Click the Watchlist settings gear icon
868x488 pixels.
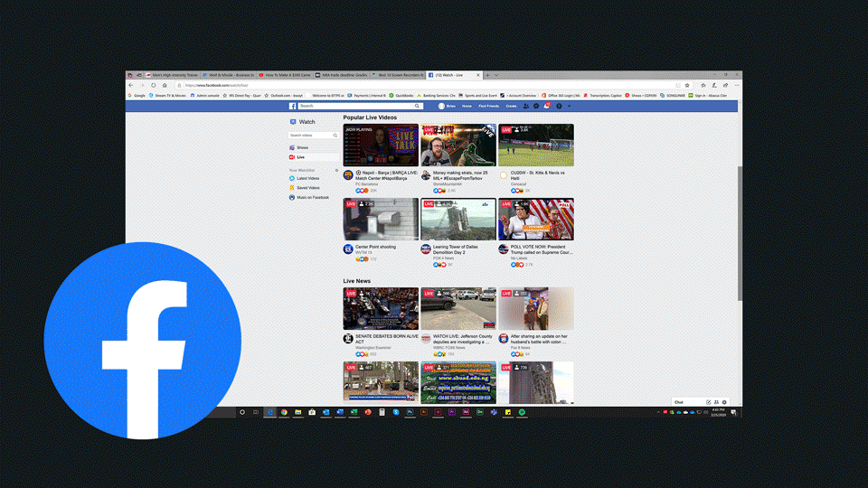pos(336,171)
